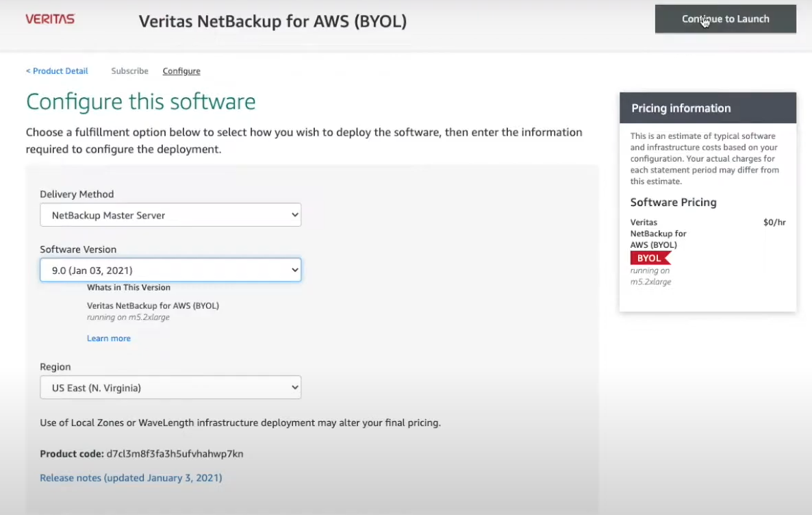812x515 pixels.
Task: Click the Pricing information header
Action: click(x=708, y=108)
